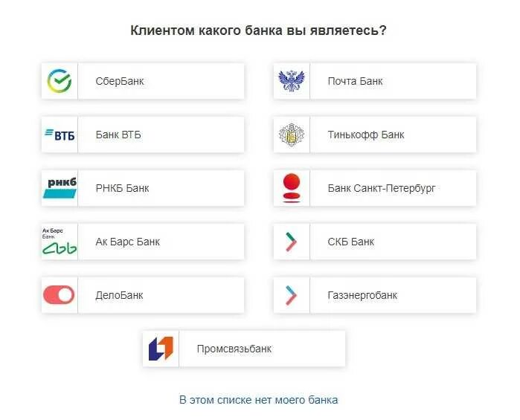Viewport: 520px width, 420px height.
Task: Choose Почта Банк option
Action: [x=375, y=81]
